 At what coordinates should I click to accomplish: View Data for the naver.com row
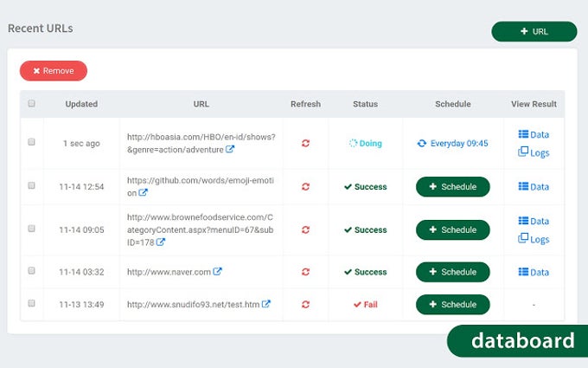coord(534,272)
